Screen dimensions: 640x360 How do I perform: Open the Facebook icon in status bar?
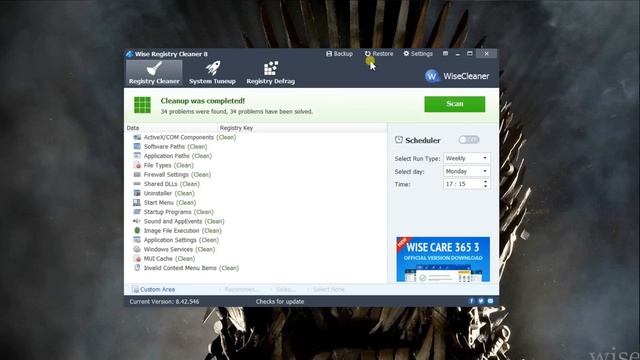[471, 301]
